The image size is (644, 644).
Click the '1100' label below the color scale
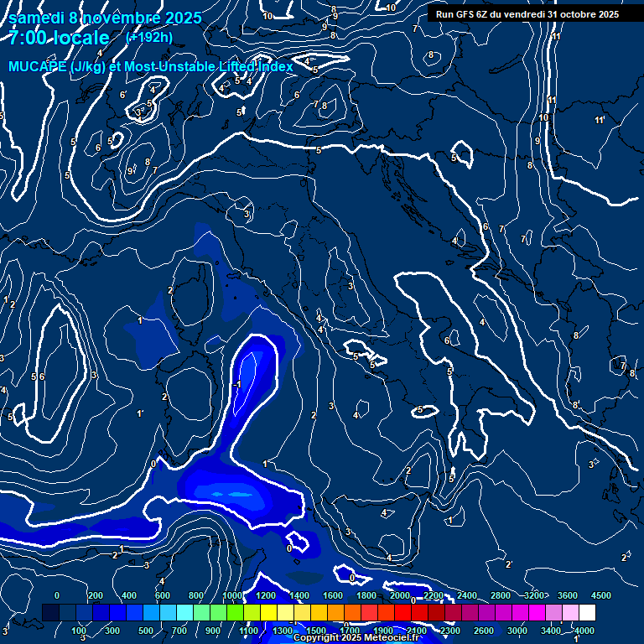(249, 631)
